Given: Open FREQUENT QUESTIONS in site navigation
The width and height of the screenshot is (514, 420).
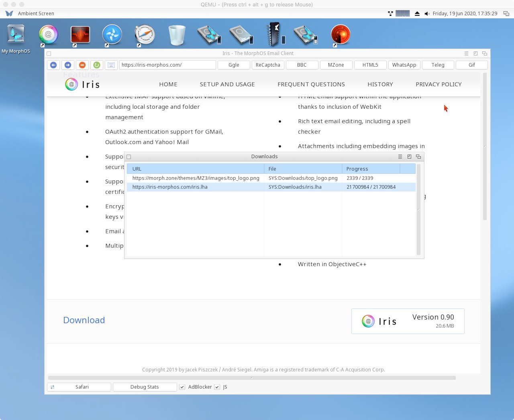Looking at the screenshot, I should click(x=311, y=84).
